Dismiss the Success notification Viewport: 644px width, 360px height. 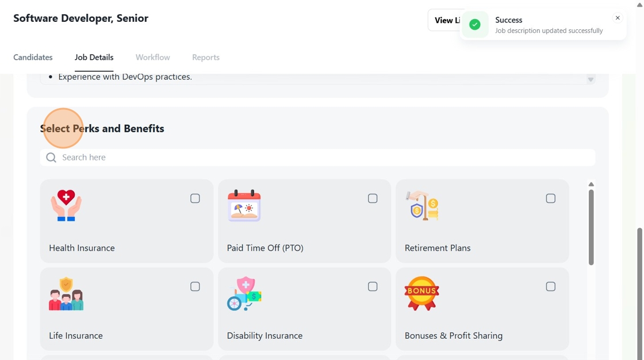pos(618,18)
